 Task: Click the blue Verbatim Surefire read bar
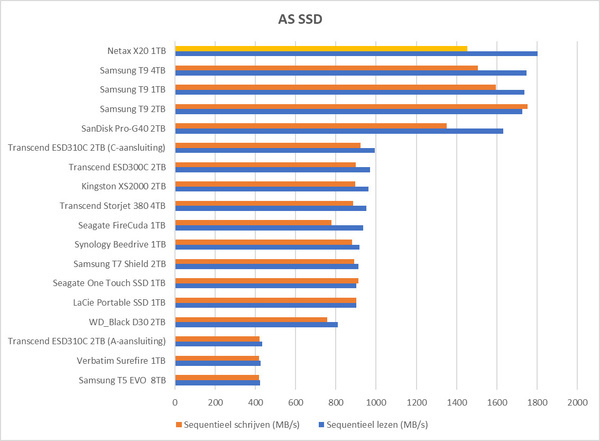218,363
